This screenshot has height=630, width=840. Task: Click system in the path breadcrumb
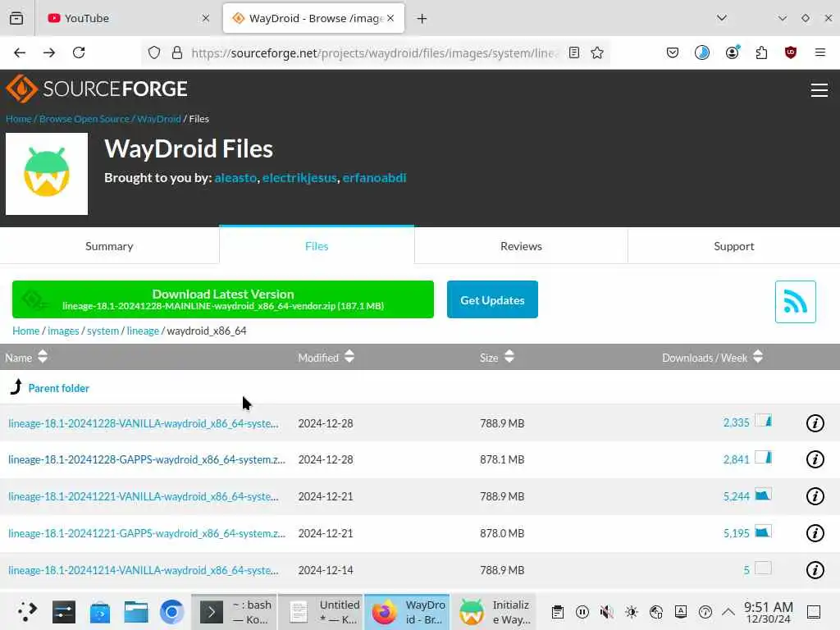[103, 331]
